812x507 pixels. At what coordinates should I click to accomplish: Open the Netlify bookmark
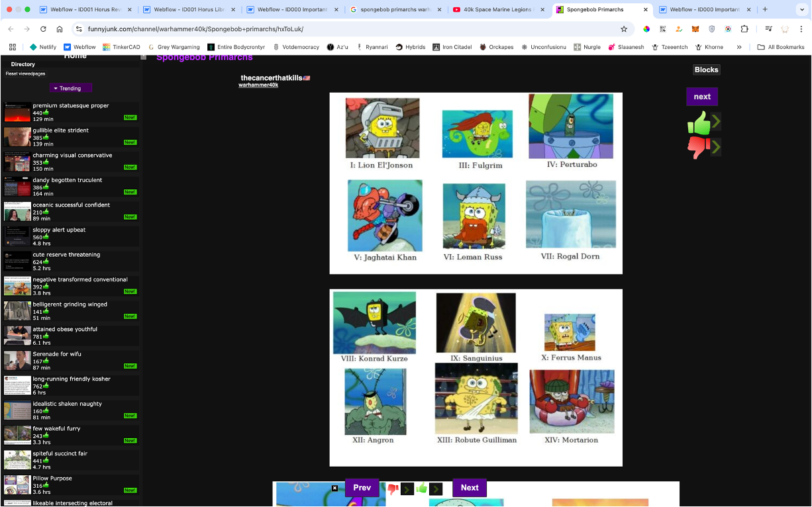point(43,47)
